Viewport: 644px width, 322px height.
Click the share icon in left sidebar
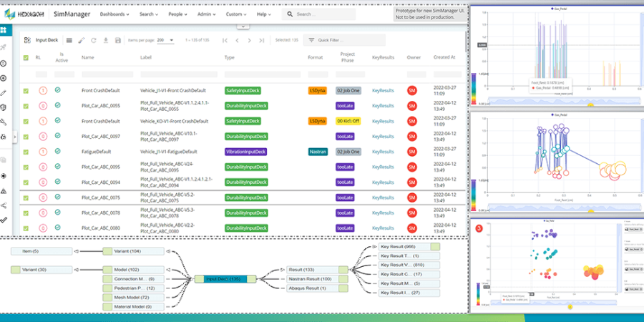4,205
